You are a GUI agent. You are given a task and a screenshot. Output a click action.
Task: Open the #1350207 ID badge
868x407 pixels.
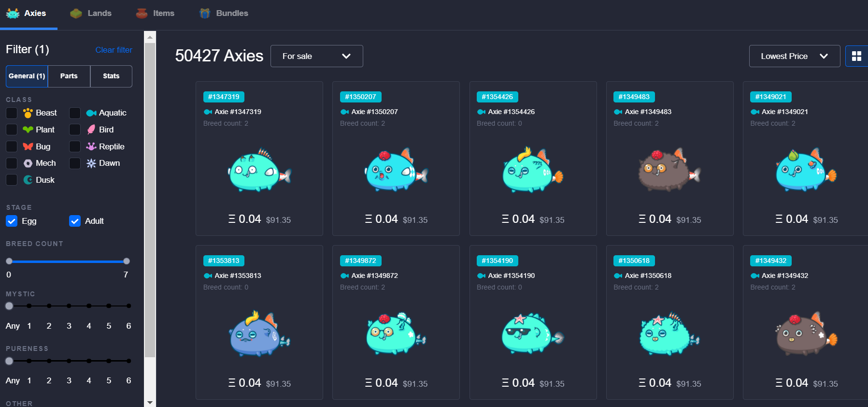(360, 97)
